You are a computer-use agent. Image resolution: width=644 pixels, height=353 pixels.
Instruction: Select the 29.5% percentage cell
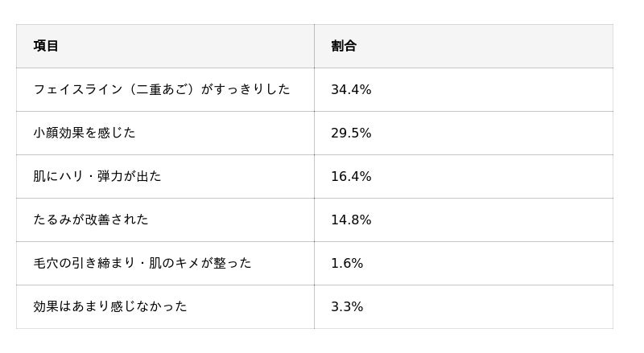[351, 133]
